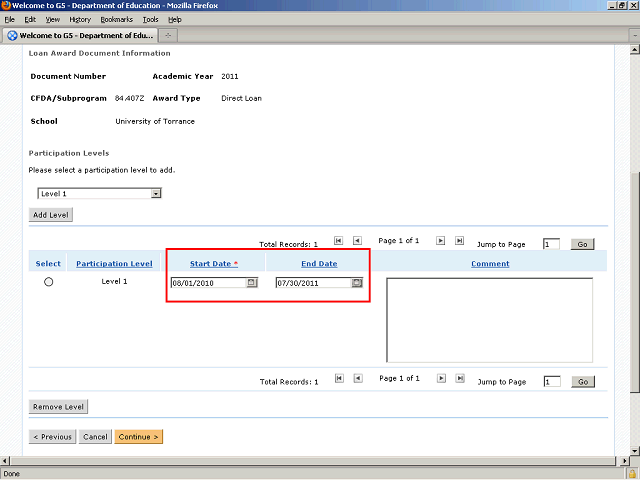Go to next page in top pager

point(440,240)
